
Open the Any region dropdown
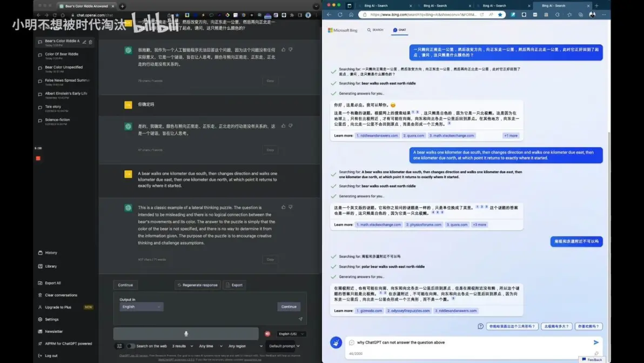pyautogui.click(x=245, y=346)
